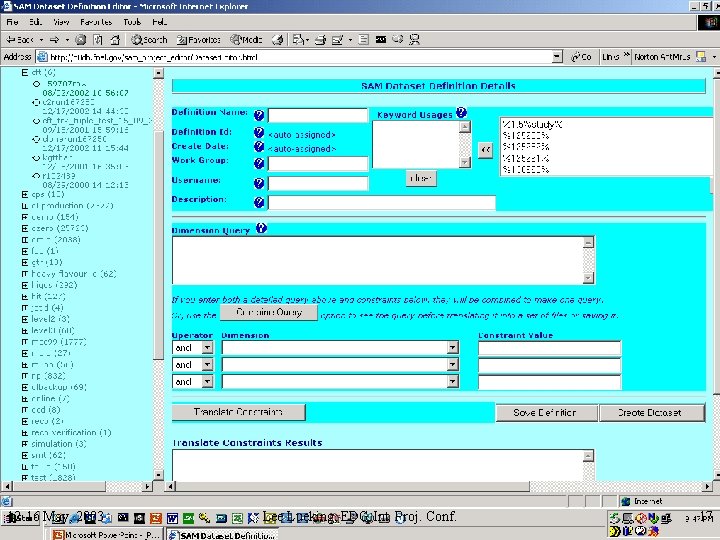Image resolution: width=720 pixels, height=540 pixels.
Task: Click the Create Dataset button
Action: point(652,413)
